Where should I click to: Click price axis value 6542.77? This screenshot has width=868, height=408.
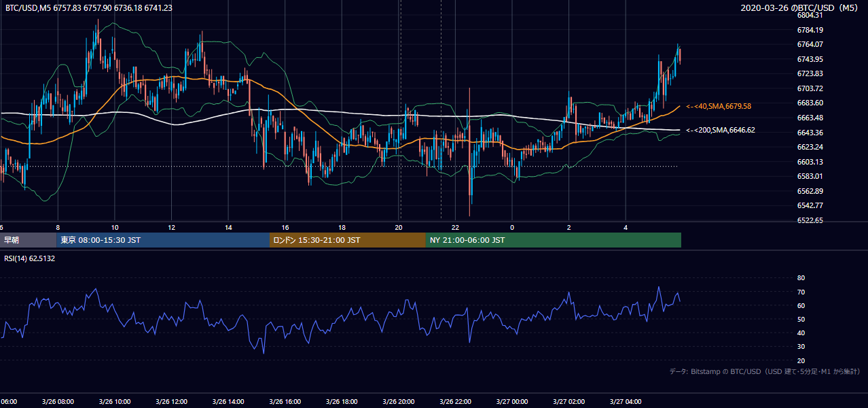[x=810, y=205]
